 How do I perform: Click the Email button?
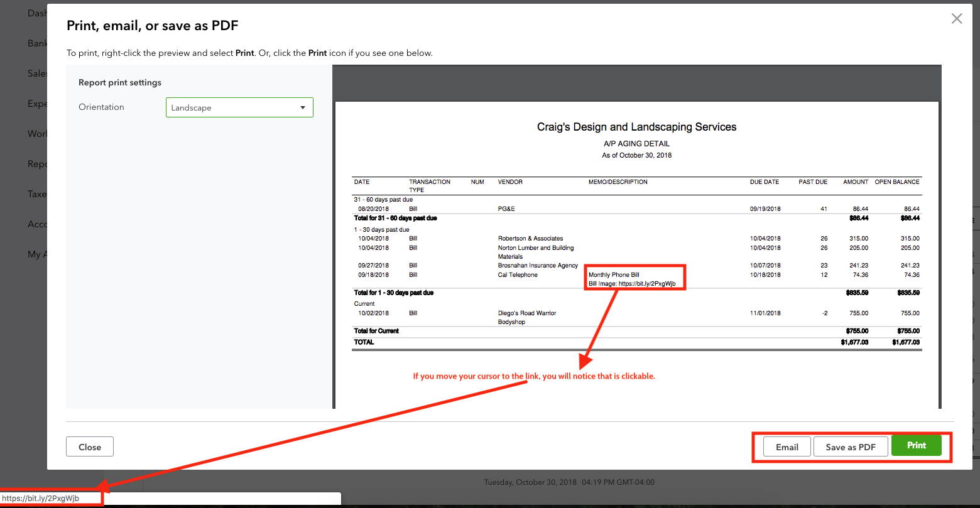[787, 447]
